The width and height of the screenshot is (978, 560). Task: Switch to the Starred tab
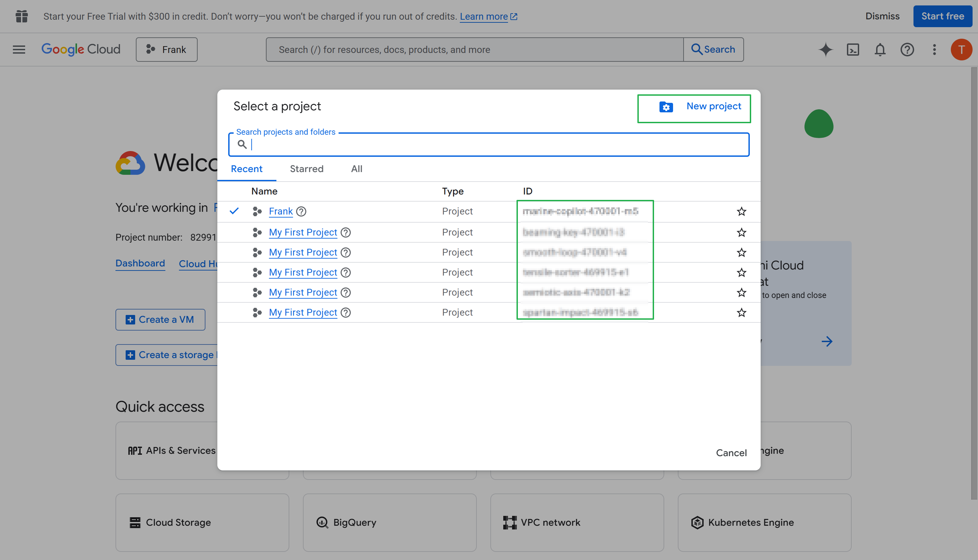coord(307,169)
